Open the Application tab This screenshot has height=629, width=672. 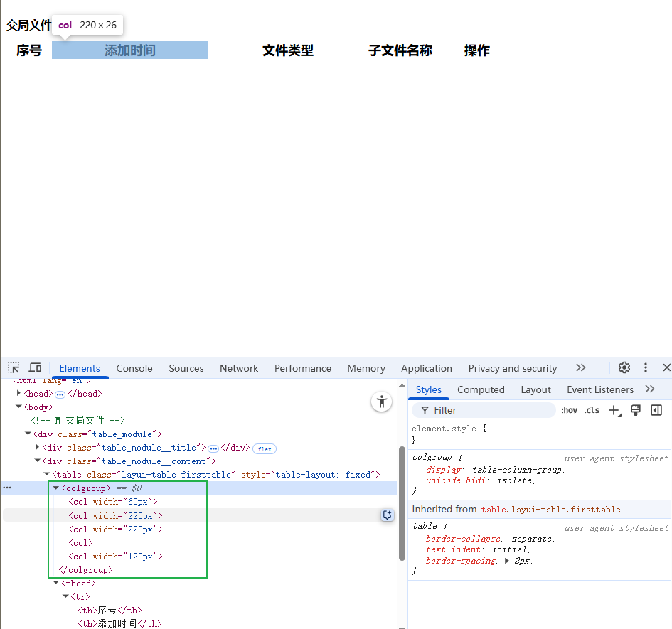pyautogui.click(x=427, y=368)
